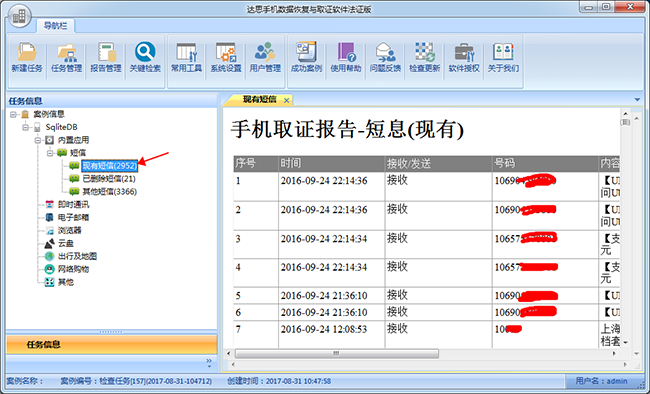Select 其他 other node in tree
Viewport: 650px width, 394px height.
65,282
